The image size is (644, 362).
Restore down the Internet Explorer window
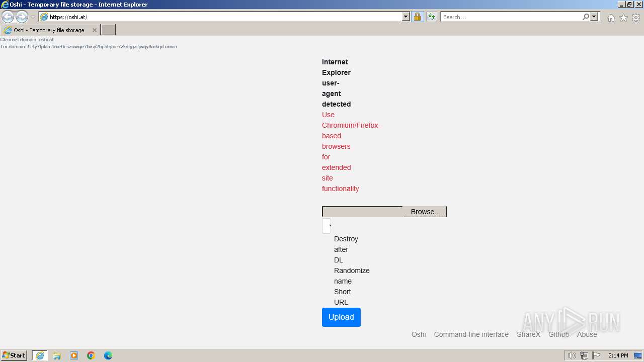[x=629, y=5]
